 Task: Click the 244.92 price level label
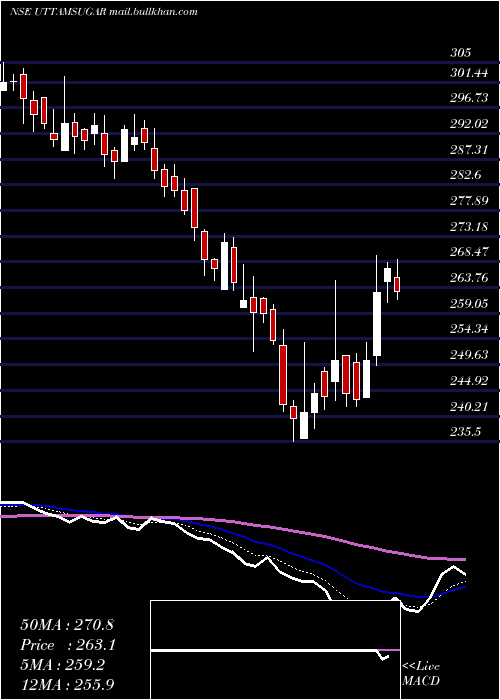(469, 381)
